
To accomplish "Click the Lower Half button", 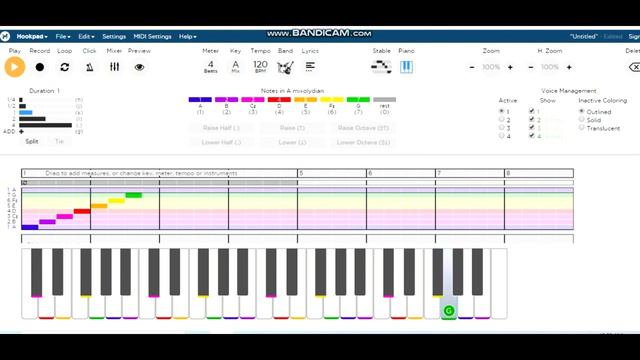I will 221,142.
